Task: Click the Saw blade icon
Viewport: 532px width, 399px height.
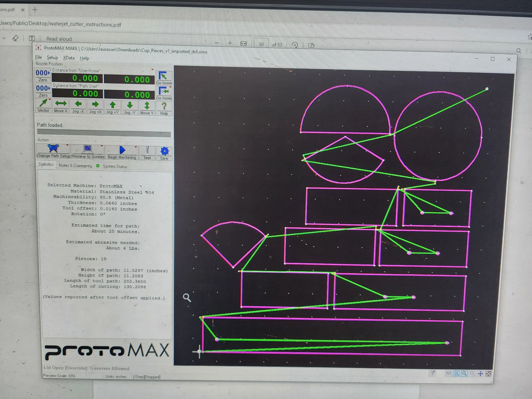Action: pos(164,153)
